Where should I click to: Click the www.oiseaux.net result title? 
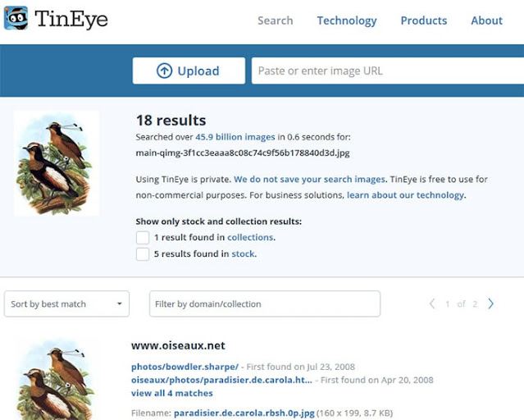pyautogui.click(x=178, y=345)
